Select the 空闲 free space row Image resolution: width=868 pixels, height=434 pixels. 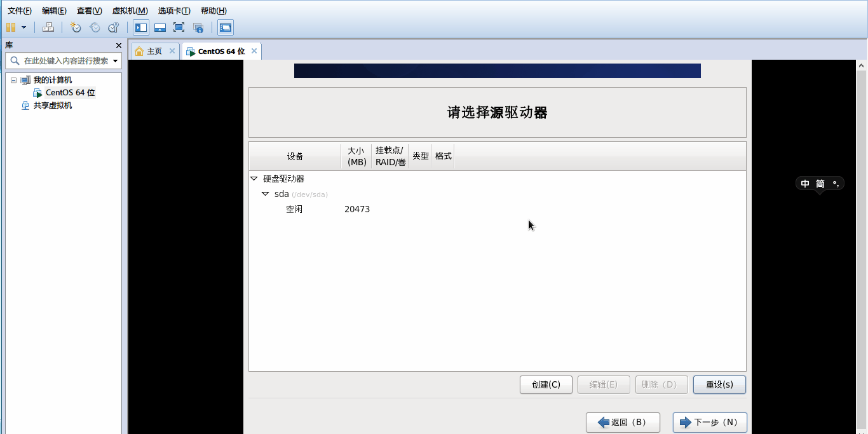coord(294,208)
